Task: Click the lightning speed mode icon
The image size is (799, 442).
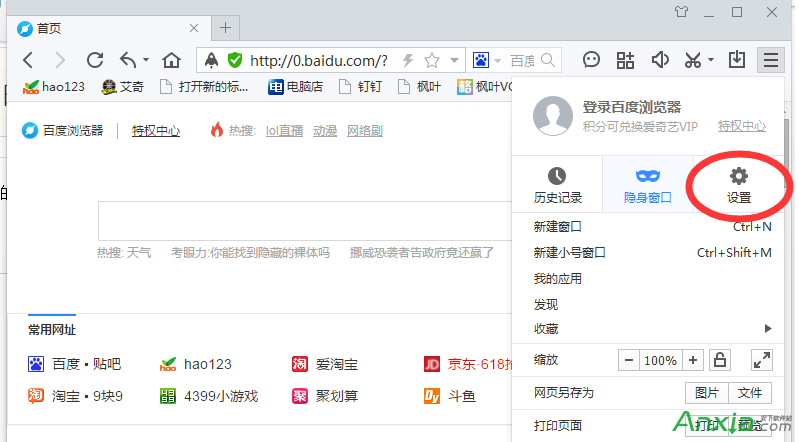Action: coord(408,60)
